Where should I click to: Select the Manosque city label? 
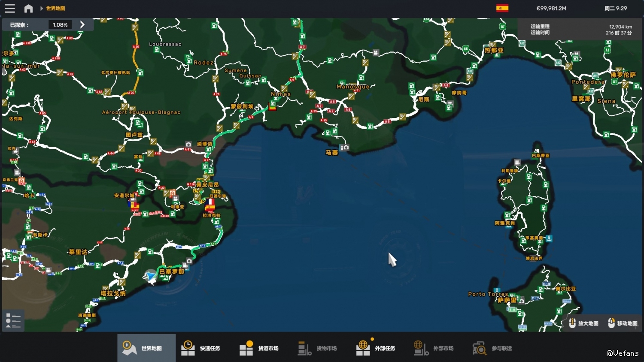[353, 87]
